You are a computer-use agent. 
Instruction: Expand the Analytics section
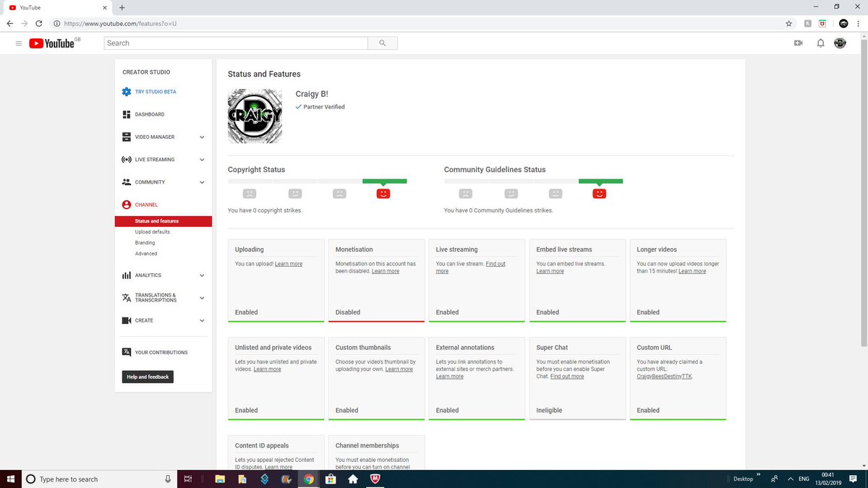point(202,275)
